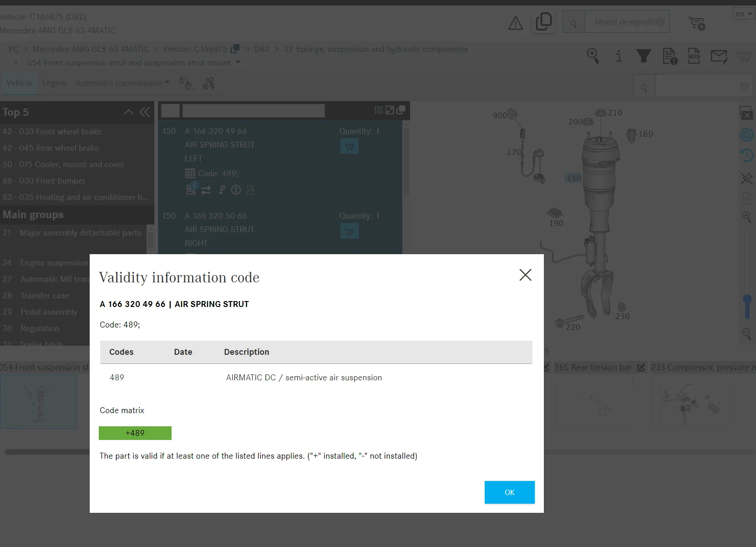Click the parts search input field

pos(703,86)
